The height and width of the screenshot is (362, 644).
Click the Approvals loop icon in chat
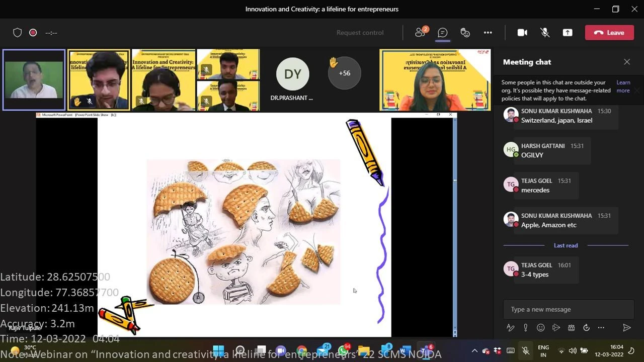point(586,328)
